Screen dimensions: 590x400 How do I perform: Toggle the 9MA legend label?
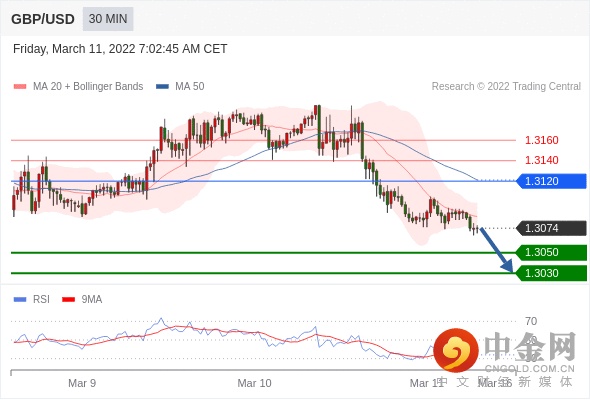click(x=92, y=300)
